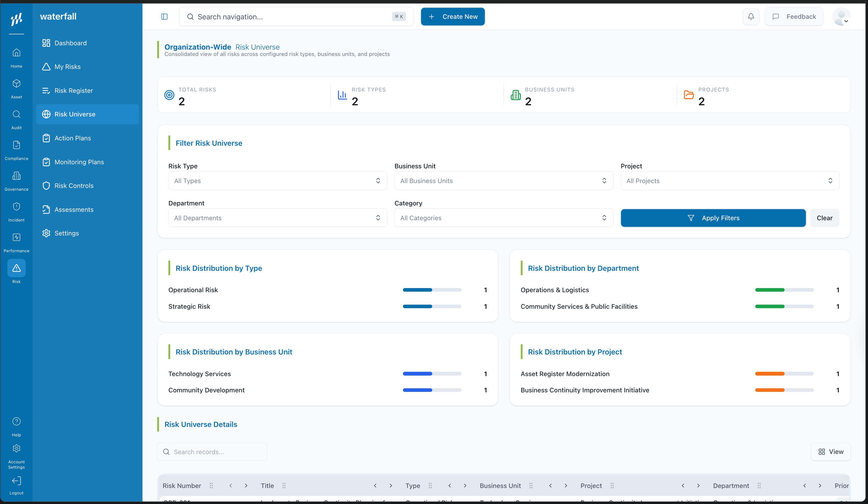
Task: Move Type column right arrow
Action: [465, 485]
